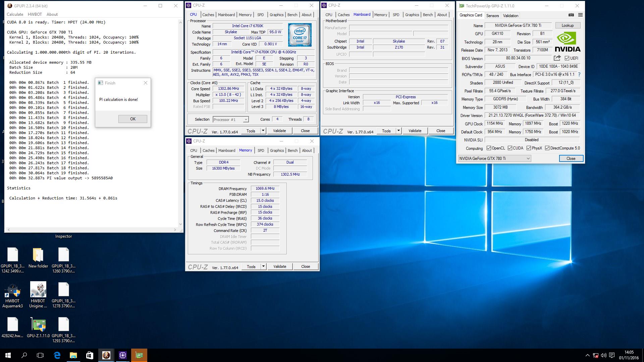
Task: Click the Core Speed value 1302.86 MHz
Action: click(x=228, y=89)
